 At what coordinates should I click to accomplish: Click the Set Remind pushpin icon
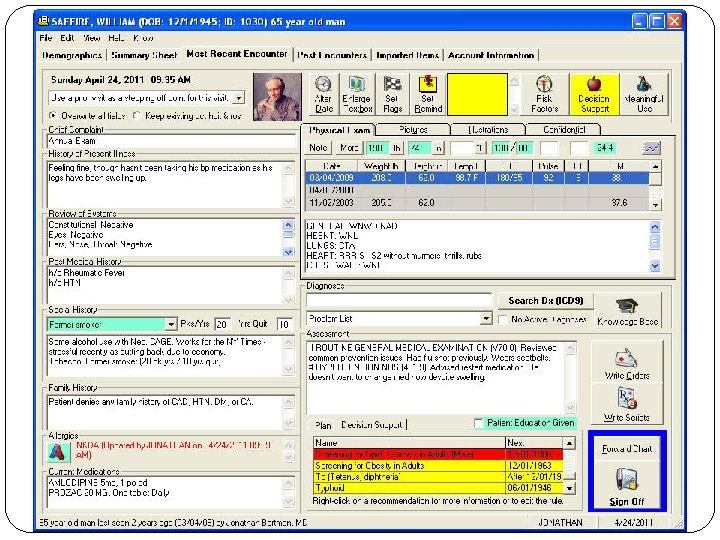pyautogui.click(x=428, y=84)
